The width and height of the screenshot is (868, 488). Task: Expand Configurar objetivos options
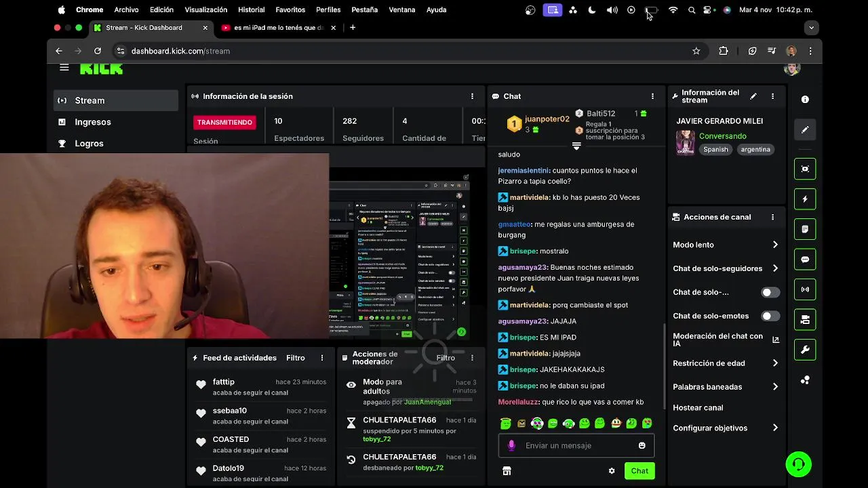coord(775,428)
